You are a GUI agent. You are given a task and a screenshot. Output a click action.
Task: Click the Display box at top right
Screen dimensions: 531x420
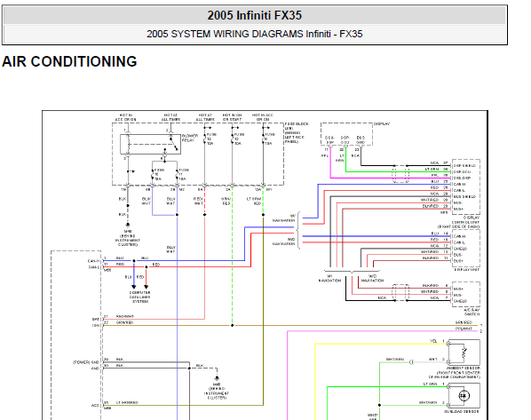click(346, 134)
